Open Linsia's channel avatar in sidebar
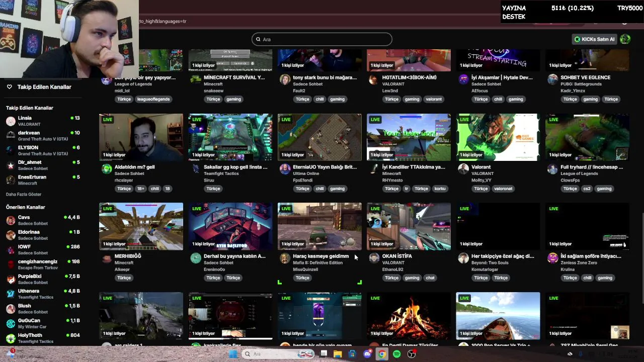Viewport: 644px width, 362px height. coord(11,121)
